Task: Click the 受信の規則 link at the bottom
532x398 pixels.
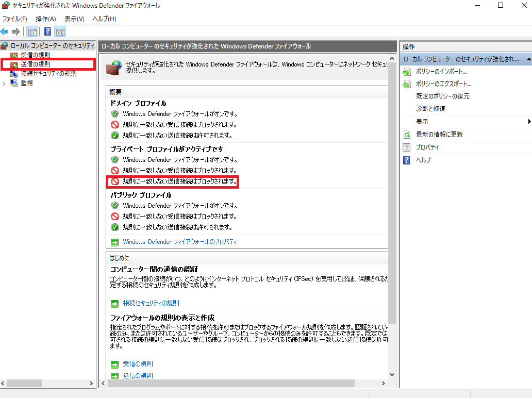Action: click(138, 364)
